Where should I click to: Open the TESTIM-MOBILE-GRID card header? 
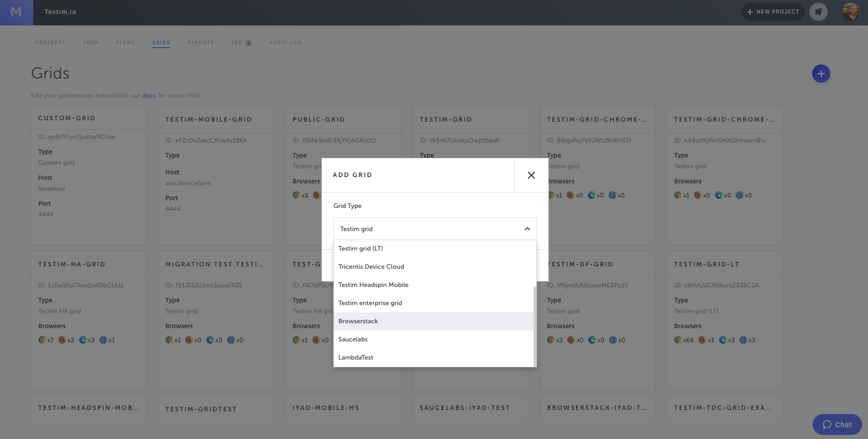coord(216,119)
